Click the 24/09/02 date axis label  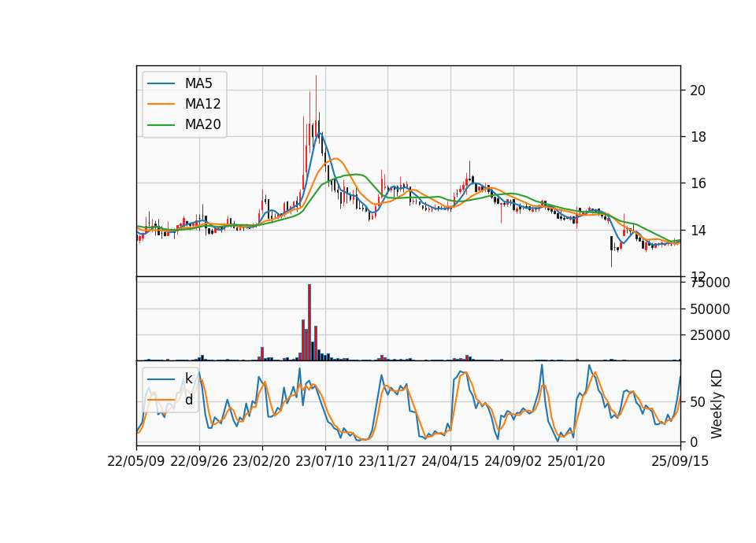pos(513,461)
